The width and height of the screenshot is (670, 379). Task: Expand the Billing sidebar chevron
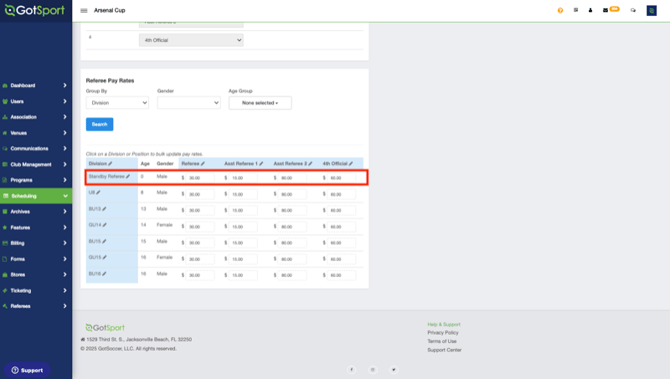pyautogui.click(x=65, y=243)
